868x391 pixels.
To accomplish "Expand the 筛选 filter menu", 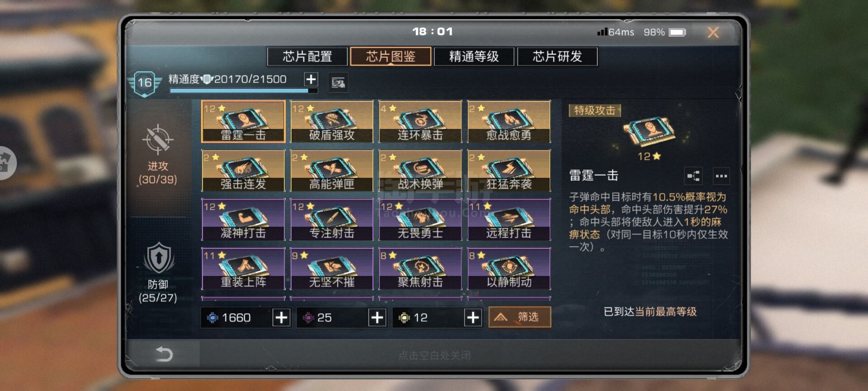I will [520, 317].
